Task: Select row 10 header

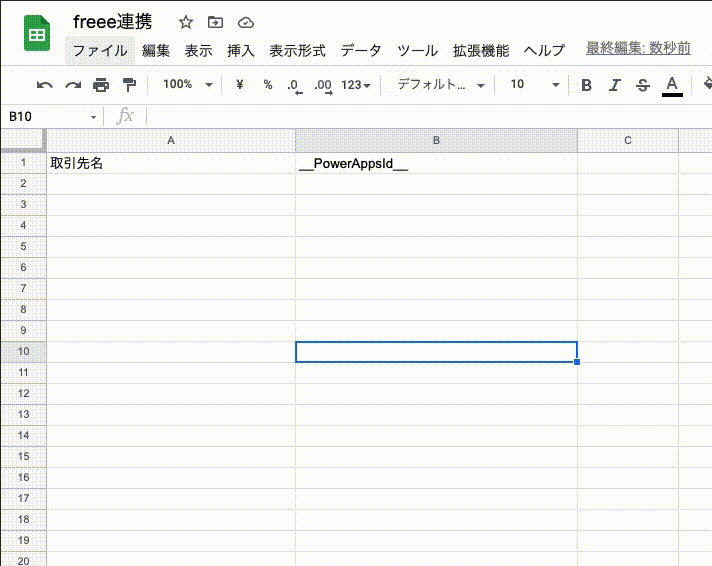Action: (23, 352)
